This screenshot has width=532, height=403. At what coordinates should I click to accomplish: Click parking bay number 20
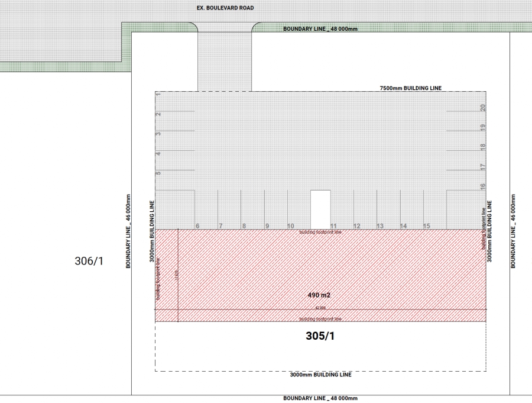click(x=483, y=108)
